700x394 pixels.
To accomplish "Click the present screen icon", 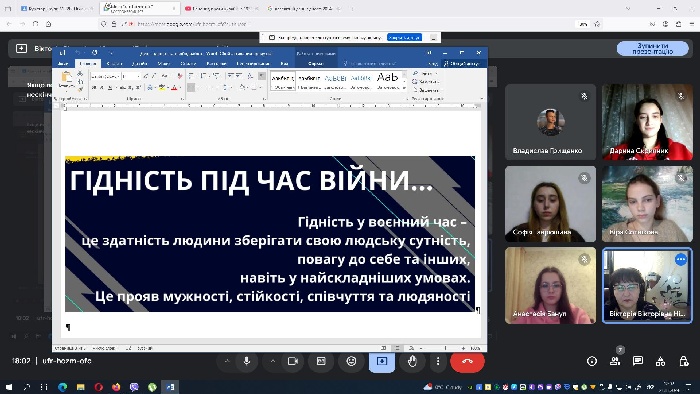I will (382, 361).
